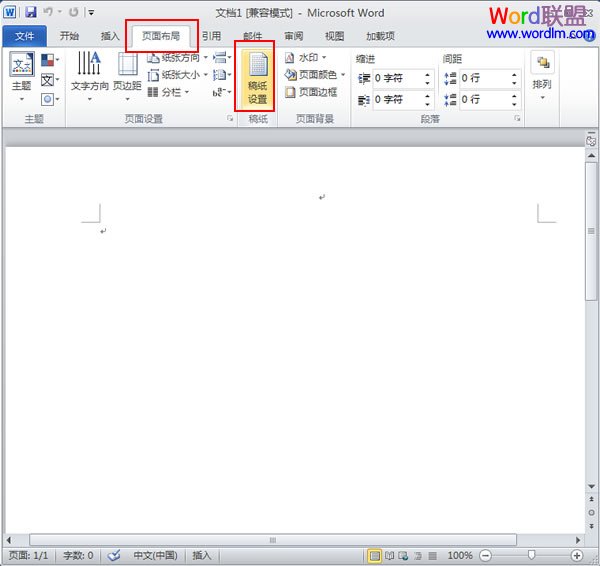Switch to the 审阅 (Review) tab
This screenshot has width=600, height=566.
pos(293,36)
